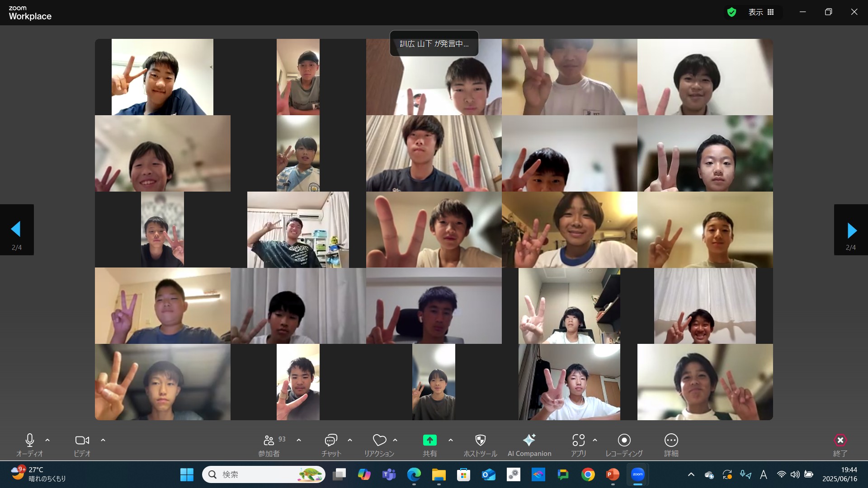868x488 pixels.
Task: Select top-left participant video tile
Action: tap(162, 77)
